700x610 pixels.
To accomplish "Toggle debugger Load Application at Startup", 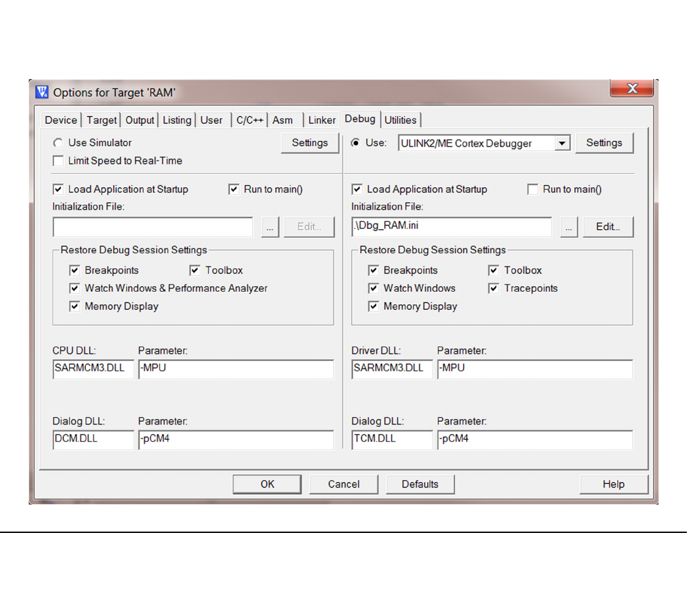I will click(x=357, y=189).
